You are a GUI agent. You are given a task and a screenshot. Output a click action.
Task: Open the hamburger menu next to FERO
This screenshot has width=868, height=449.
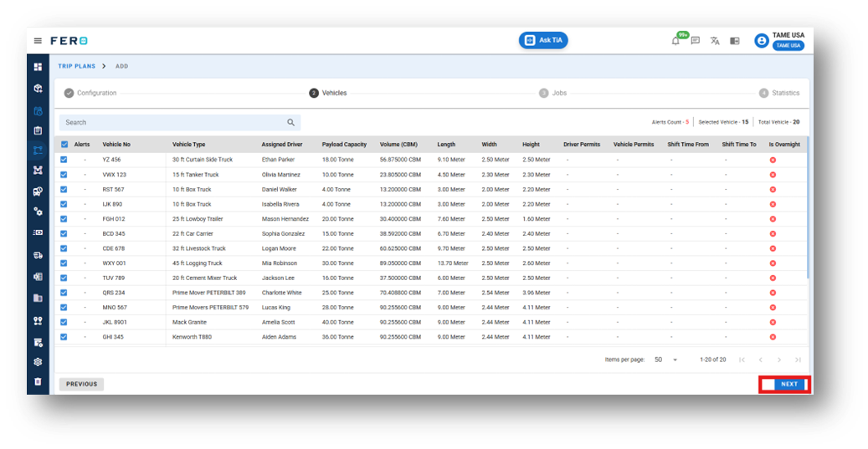(38, 40)
